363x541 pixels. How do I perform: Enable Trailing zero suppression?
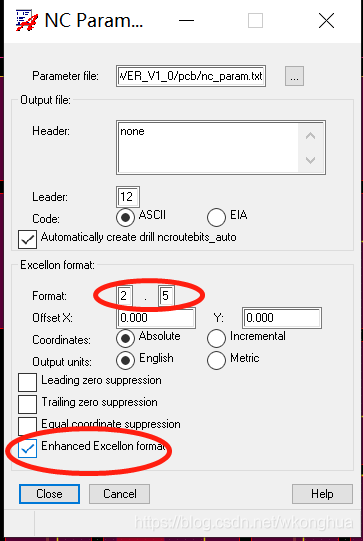coord(27,404)
